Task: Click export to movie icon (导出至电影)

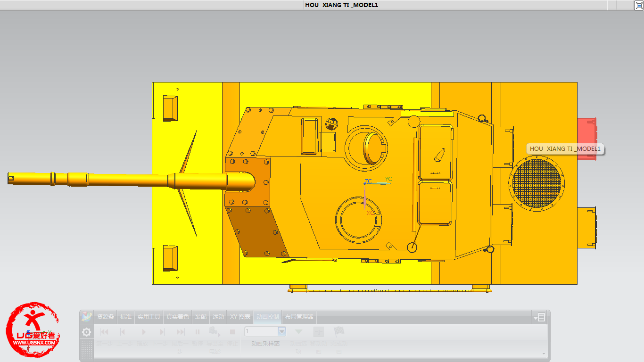Action: (x=215, y=332)
